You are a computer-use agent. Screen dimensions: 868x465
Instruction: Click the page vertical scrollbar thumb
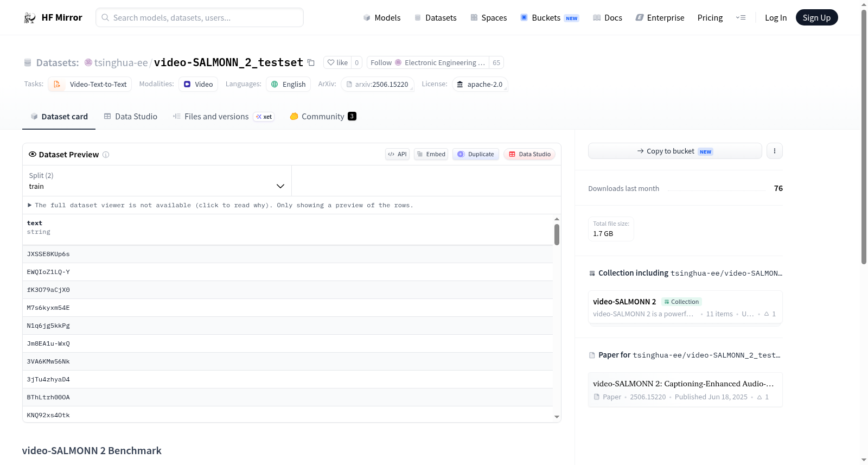coord(864,137)
